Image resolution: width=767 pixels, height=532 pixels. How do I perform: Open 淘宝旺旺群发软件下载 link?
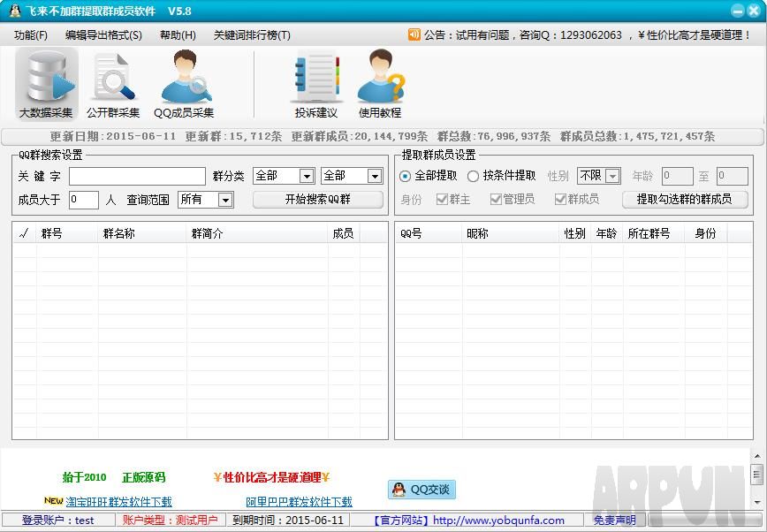pyautogui.click(x=119, y=502)
